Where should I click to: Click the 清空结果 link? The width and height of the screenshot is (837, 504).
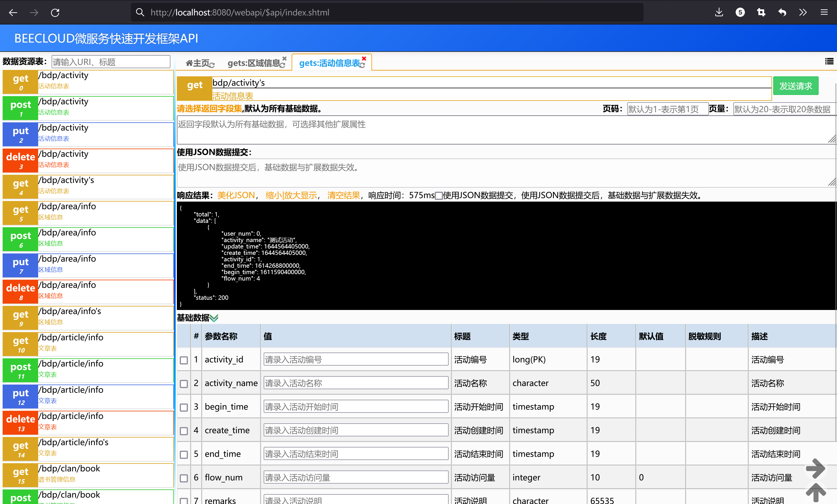[344, 195]
